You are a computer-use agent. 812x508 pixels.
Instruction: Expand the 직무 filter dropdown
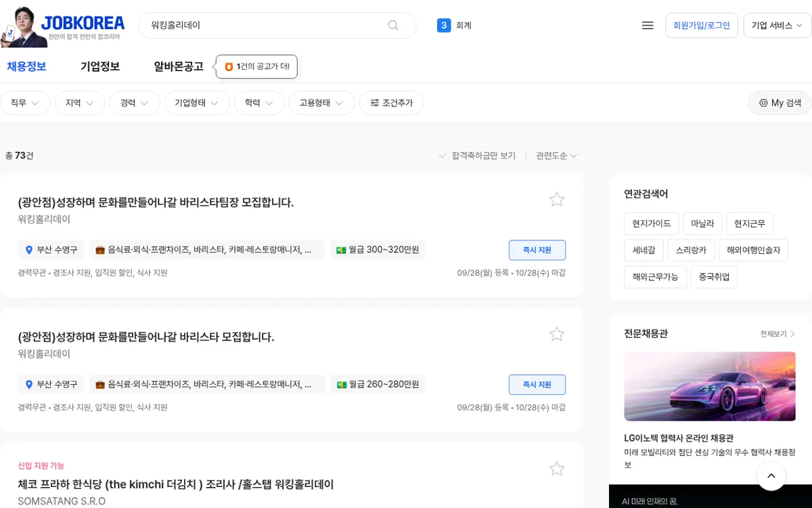click(x=25, y=103)
